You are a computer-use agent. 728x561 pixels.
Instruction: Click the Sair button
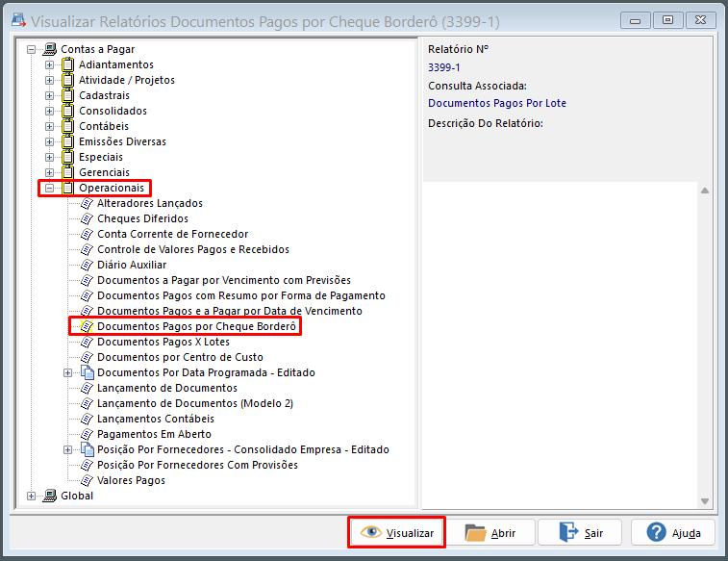pyautogui.click(x=580, y=532)
